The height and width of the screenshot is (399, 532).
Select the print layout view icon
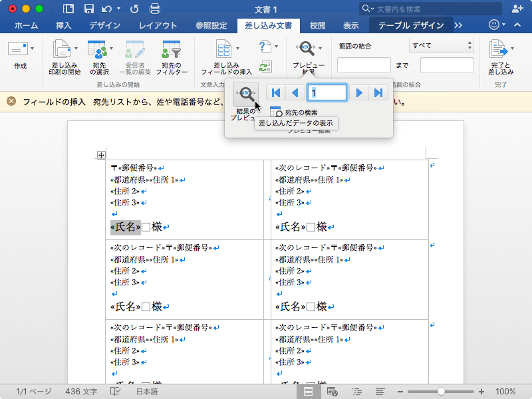tap(309, 392)
